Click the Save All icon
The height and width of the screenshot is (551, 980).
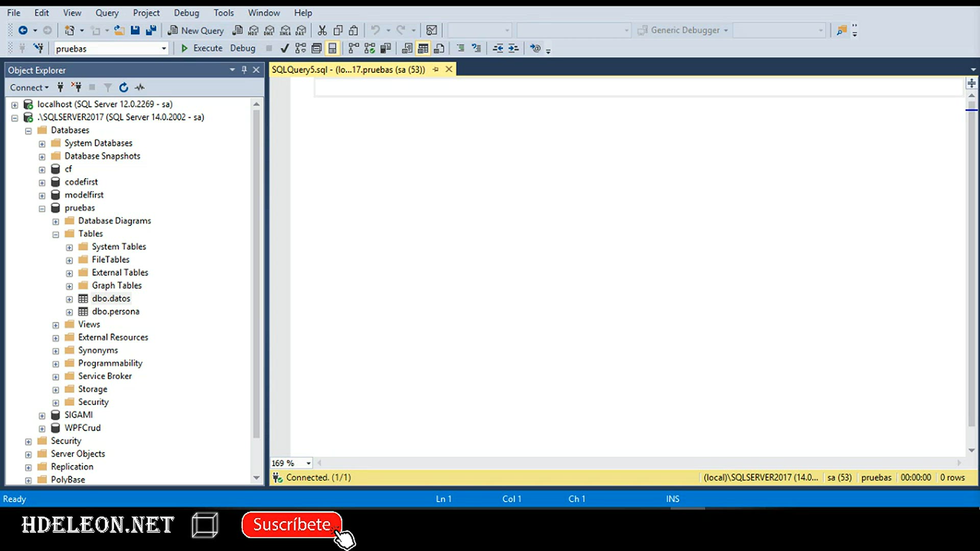(151, 31)
